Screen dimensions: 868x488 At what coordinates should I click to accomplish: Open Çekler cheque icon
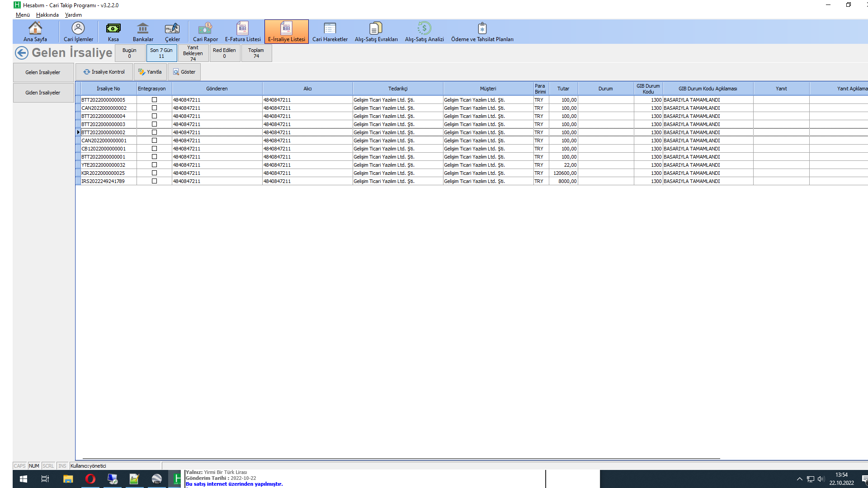pyautogui.click(x=172, y=32)
